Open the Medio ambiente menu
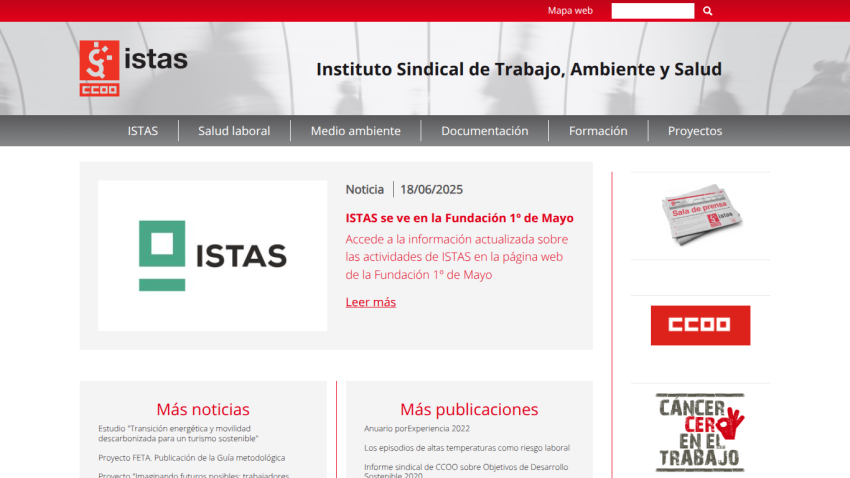The image size is (850, 478). (x=356, y=131)
